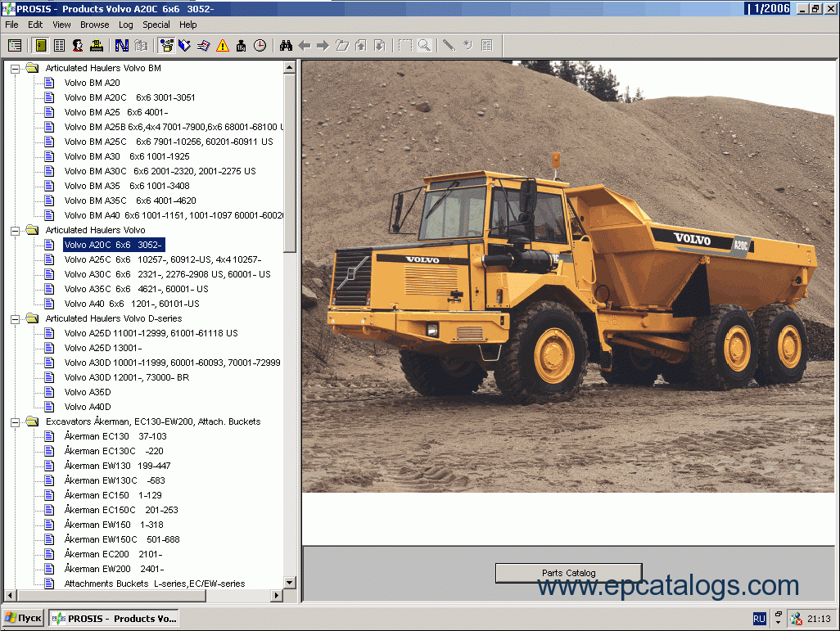Click the Пуск start button
Image resolution: width=840 pixels, height=631 pixels.
pyautogui.click(x=22, y=618)
